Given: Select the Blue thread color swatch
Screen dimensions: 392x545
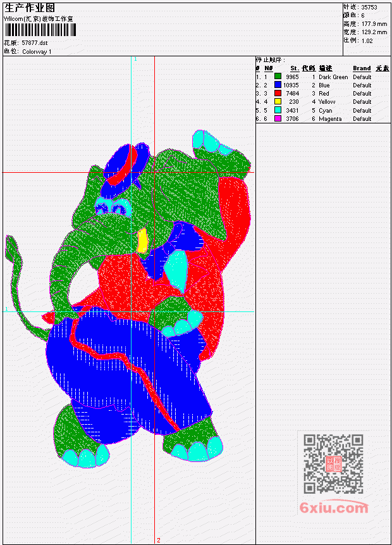Looking at the screenshot, I should (278, 85).
